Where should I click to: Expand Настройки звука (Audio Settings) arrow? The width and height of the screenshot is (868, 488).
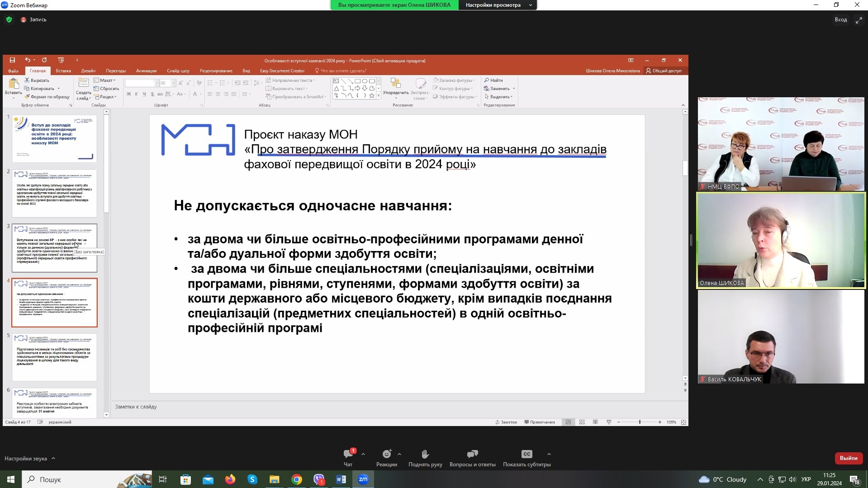tap(53, 458)
